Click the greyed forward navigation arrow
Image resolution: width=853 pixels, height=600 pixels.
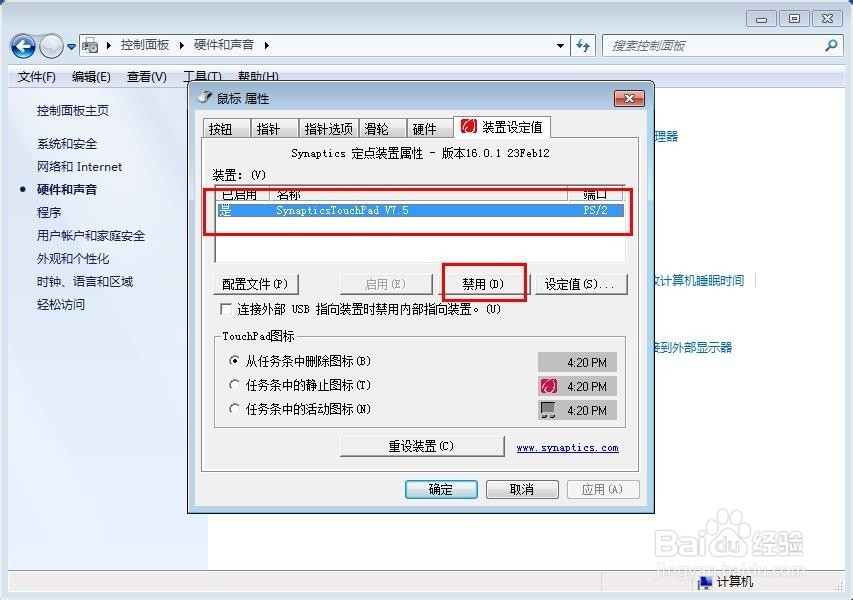(52, 46)
